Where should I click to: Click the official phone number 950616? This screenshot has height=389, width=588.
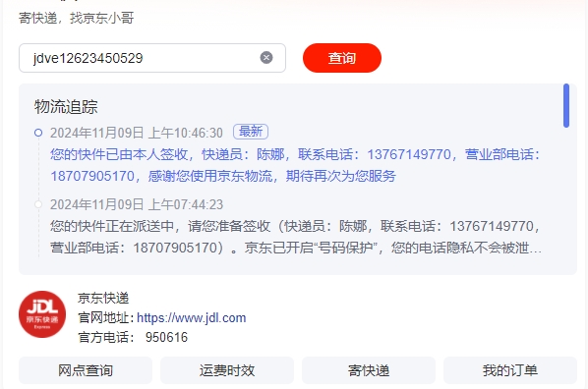tap(166, 337)
